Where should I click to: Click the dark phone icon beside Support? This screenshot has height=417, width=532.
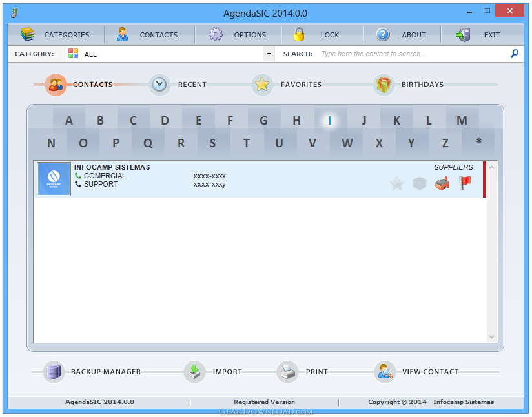click(78, 184)
